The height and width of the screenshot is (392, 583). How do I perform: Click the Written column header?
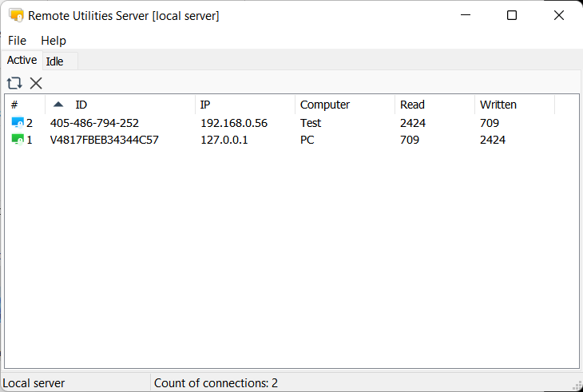(x=513, y=105)
